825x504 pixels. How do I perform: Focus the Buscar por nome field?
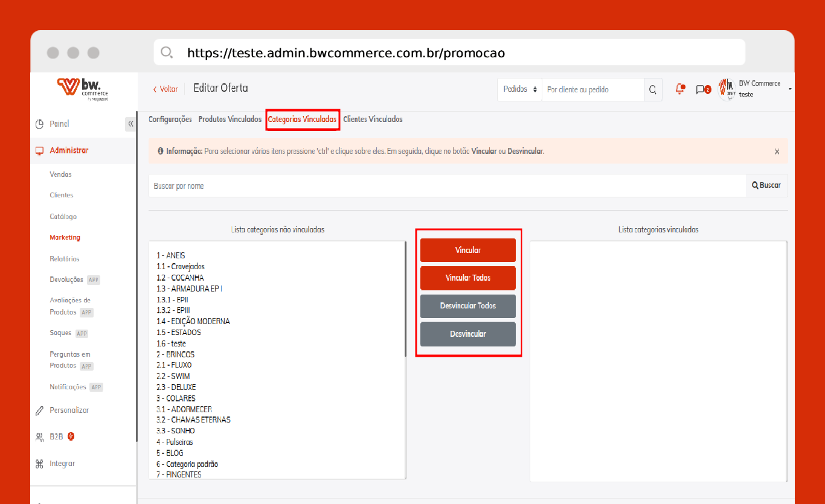[x=447, y=186]
